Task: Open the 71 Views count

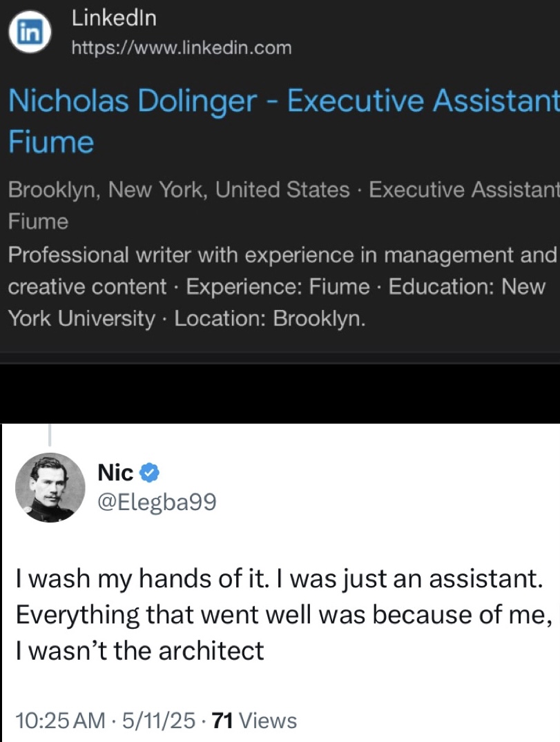Action: coord(255,721)
